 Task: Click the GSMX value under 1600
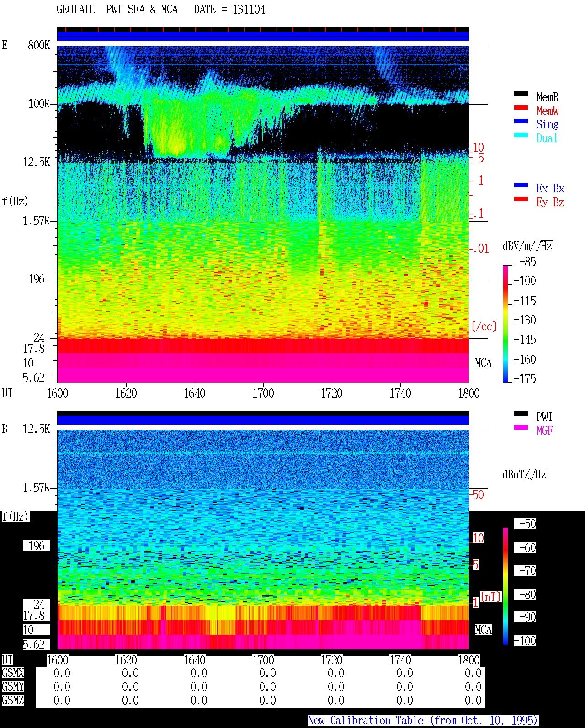[x=62, y=673]
